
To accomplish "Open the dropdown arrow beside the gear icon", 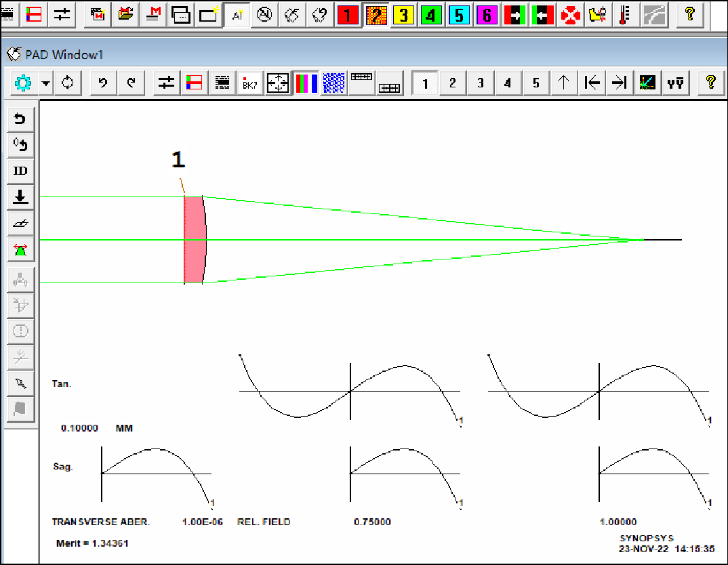I will 46,83.
